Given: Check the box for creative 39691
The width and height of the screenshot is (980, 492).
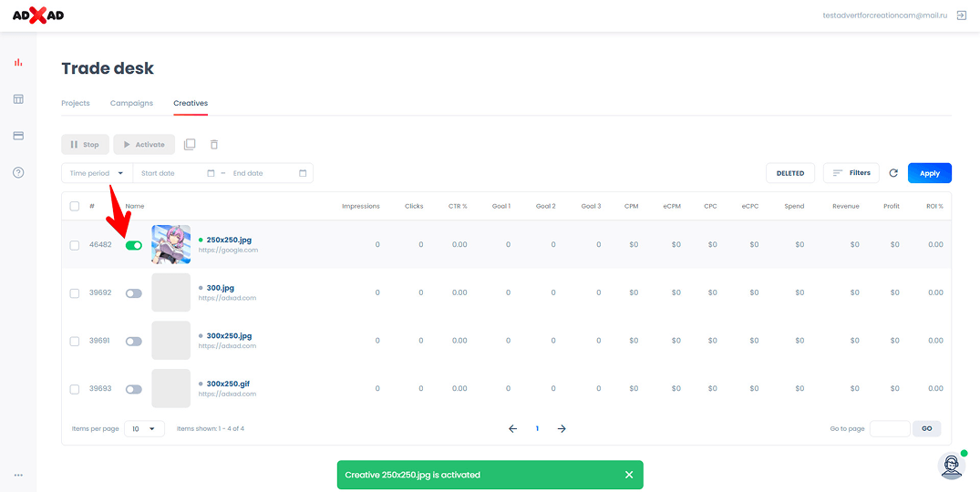Looking at the screenshot, I should [x=75, y=341].
